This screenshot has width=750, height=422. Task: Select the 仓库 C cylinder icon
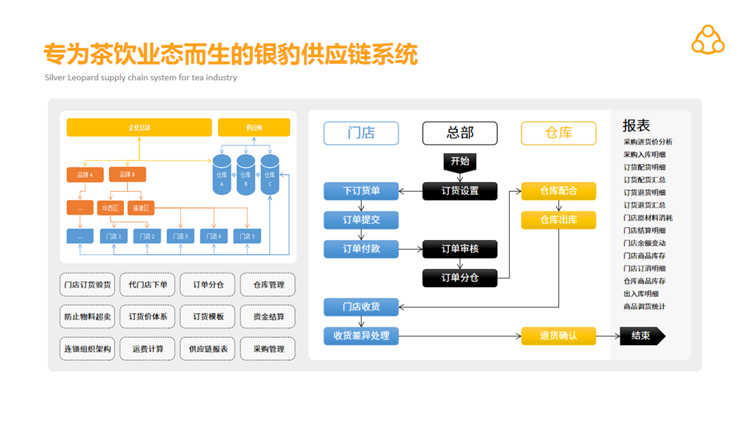coord(270,175)
